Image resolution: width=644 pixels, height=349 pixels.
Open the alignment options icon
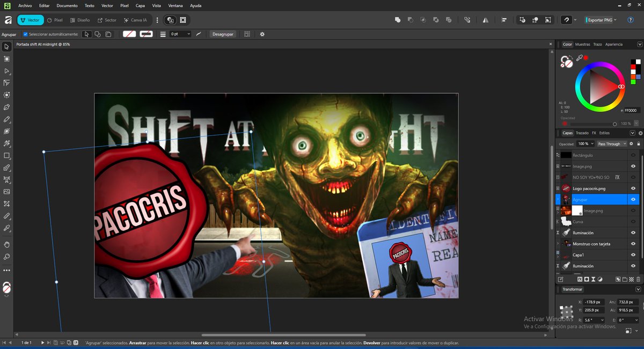[x=504, y=20]
